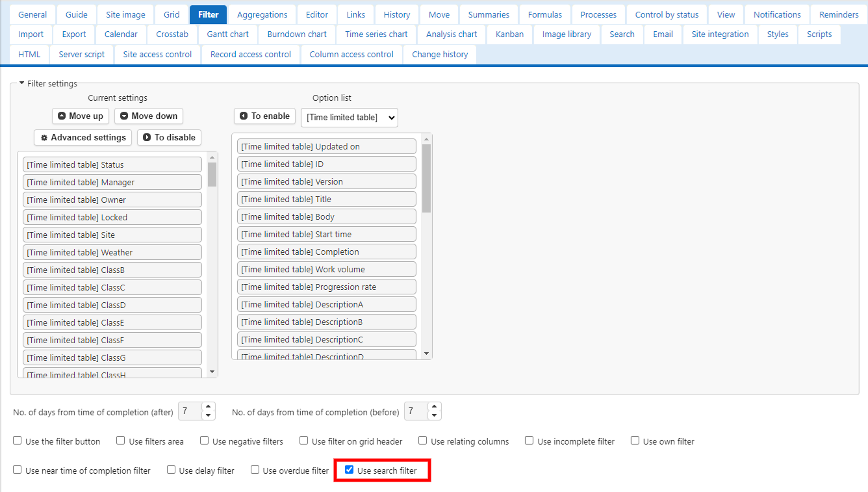Screen dimensions: 868x492
Task: Open the Gantt chart tab
Action: [x=228, y=34]
